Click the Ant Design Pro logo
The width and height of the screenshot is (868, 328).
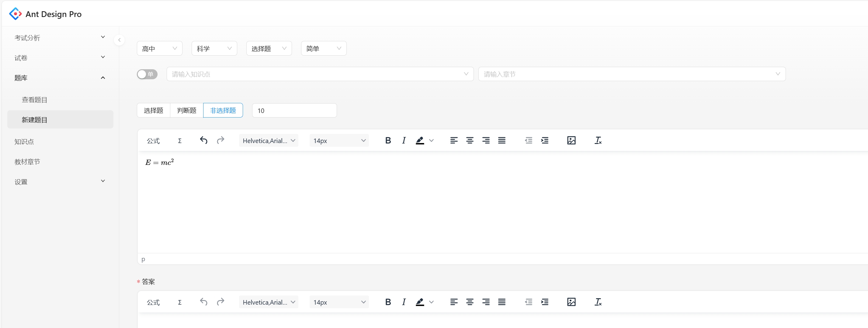[x=16, y=14]
